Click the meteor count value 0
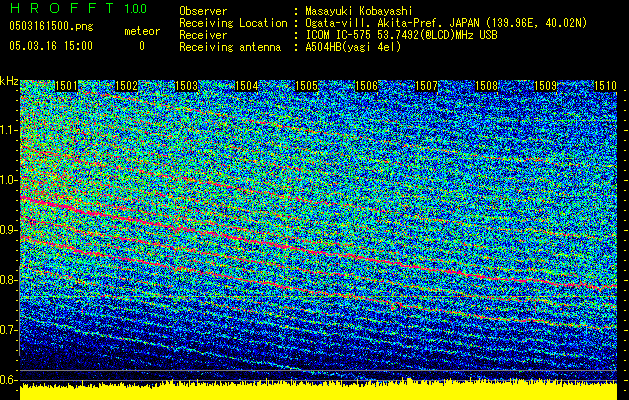Viewport: 629px width, 400px height. [x=142, y=46]
